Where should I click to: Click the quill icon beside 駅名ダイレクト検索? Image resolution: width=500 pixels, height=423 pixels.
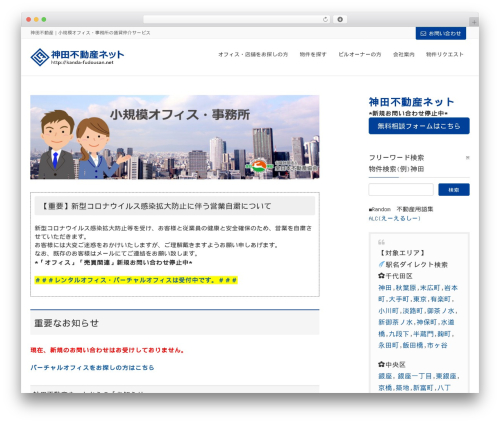tap(381, 264)
